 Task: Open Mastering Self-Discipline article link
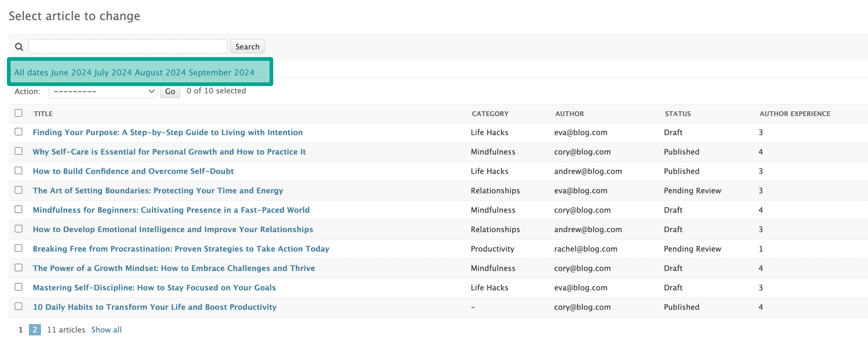click(154, 288)
